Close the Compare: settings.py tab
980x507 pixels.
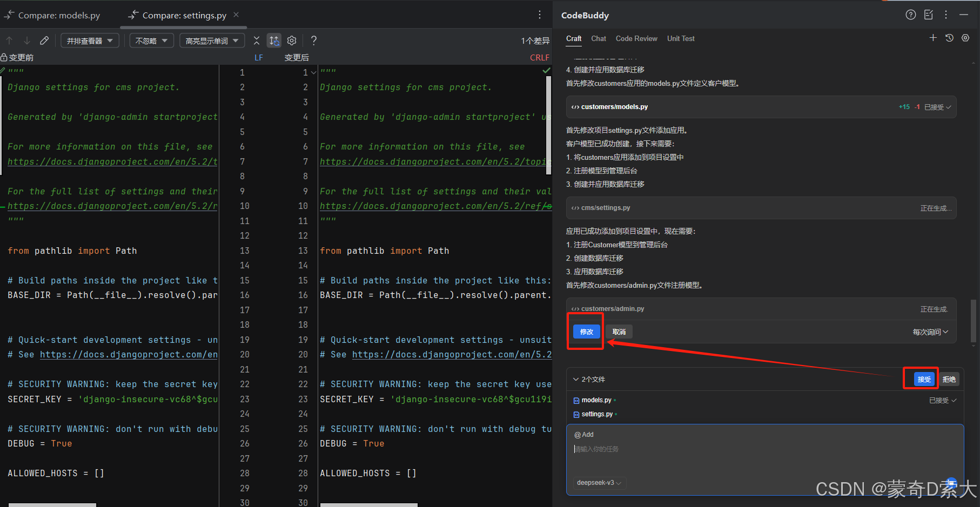pyautogui.click(x=236, y=15)
